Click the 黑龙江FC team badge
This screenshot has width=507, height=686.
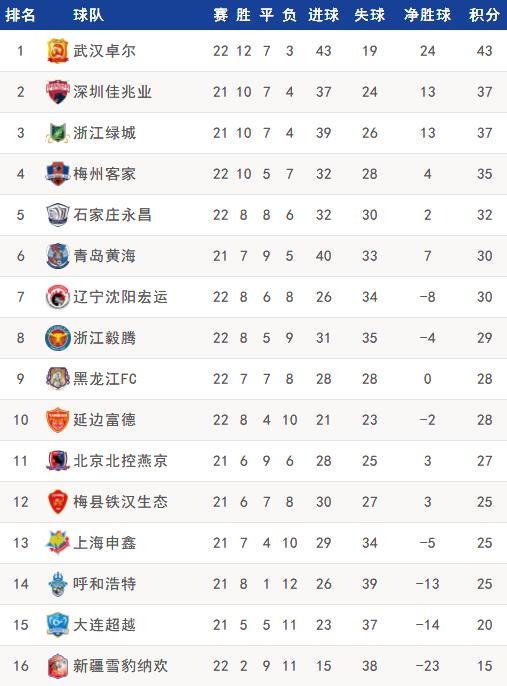(58, 379)
